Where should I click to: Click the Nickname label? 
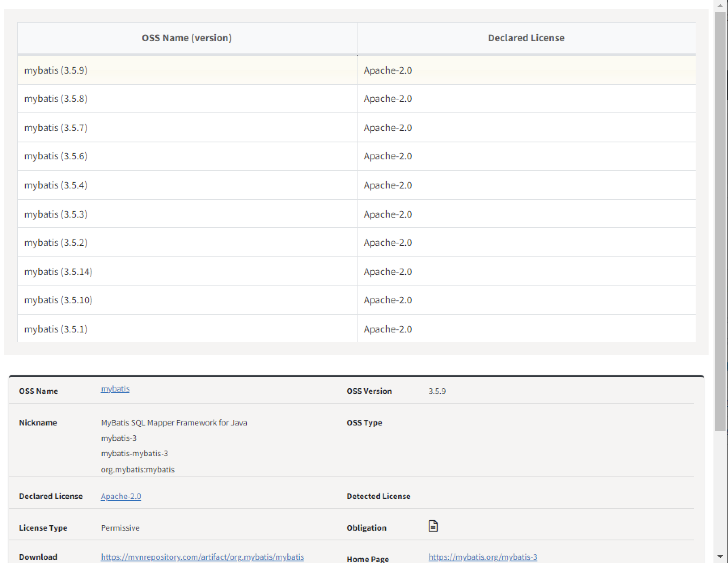38,423
